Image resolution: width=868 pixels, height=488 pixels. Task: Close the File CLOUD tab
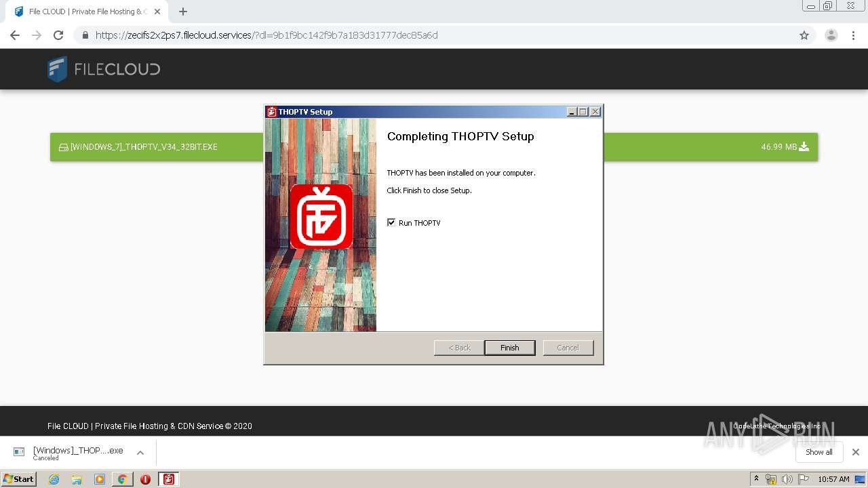[158, 12]
